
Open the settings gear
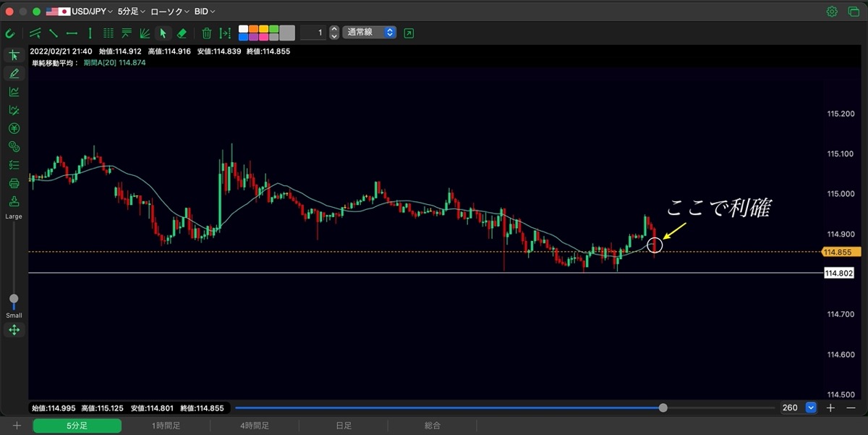(832, 12)
